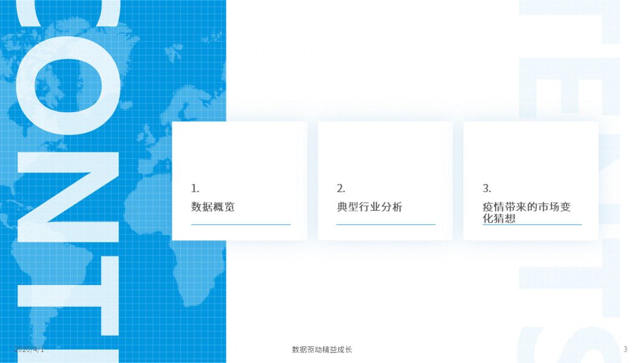644x363 pixels.
Task: Open the 数据概览 section card
Action: (240, 181)
